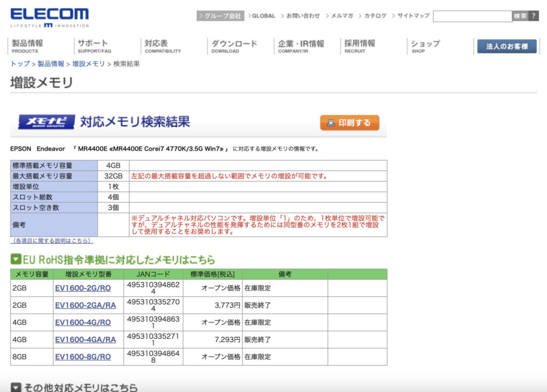Open the EV1600-2G/RO product link

click(83, 288)
